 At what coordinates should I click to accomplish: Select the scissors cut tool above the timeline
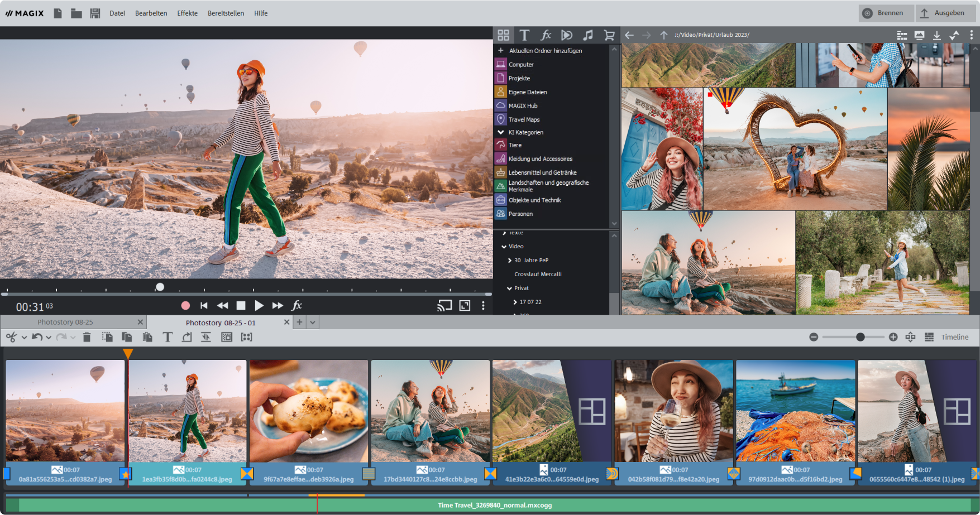point(11,337)
